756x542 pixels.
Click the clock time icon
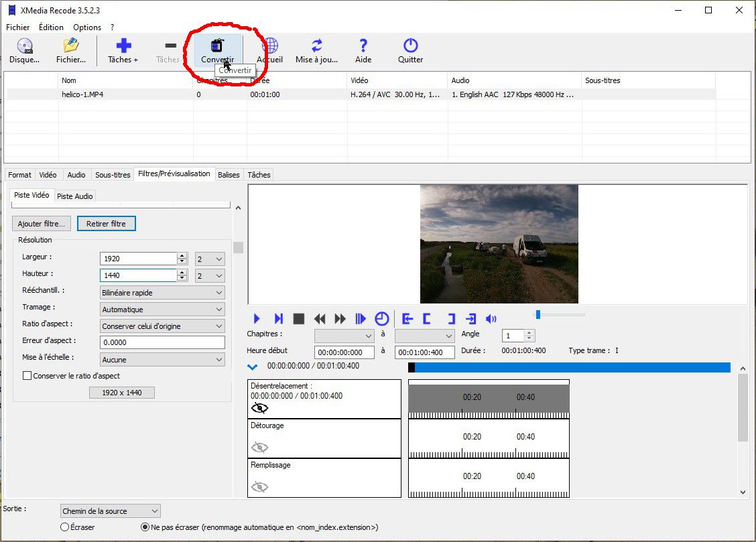coord(382,318)
